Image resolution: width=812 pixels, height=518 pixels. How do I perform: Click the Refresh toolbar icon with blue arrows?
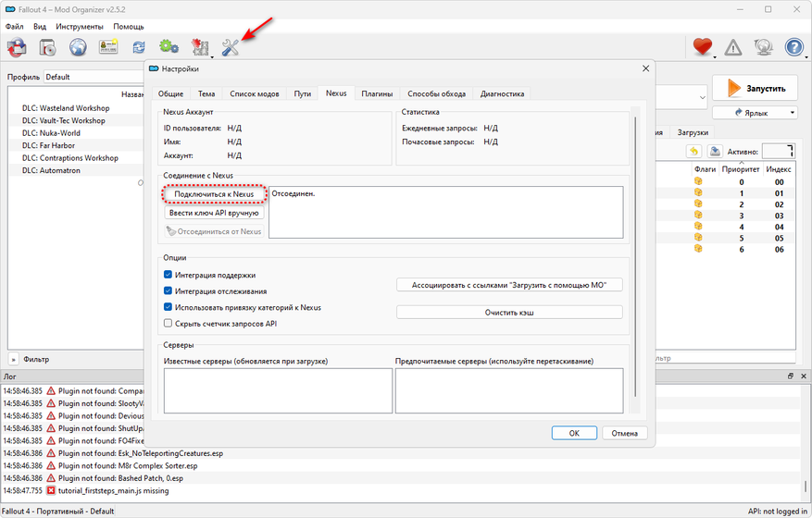point(139,47)
